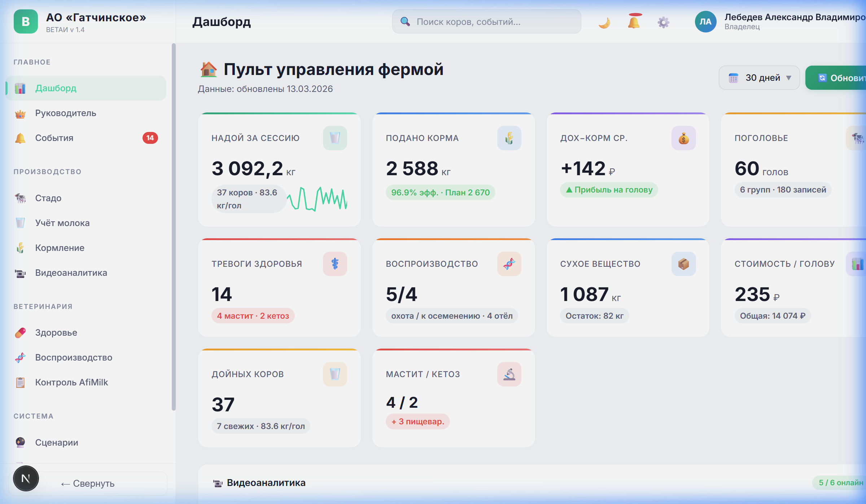Open Контроль AfiMilk clipboard icon

(x=20, y=382)
